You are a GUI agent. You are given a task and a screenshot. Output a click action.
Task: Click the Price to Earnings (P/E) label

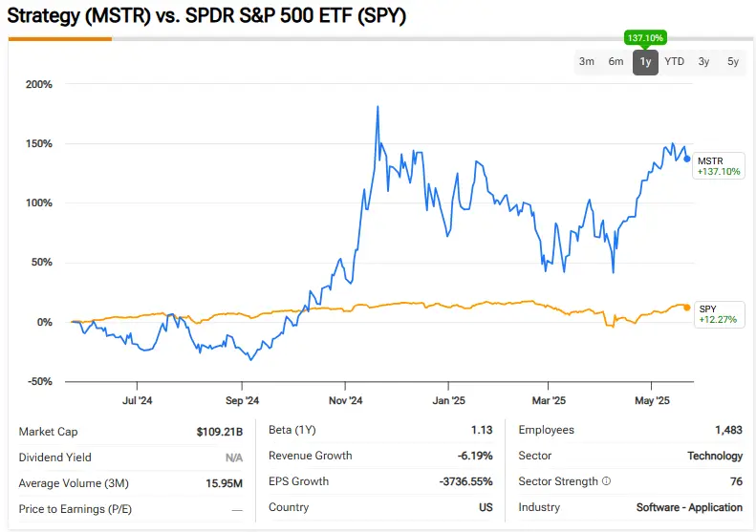pyautogui.click(x=76, y=509)
